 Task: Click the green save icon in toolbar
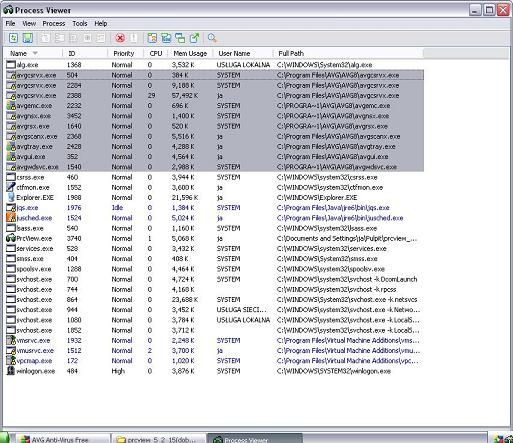tap(28, 38)
